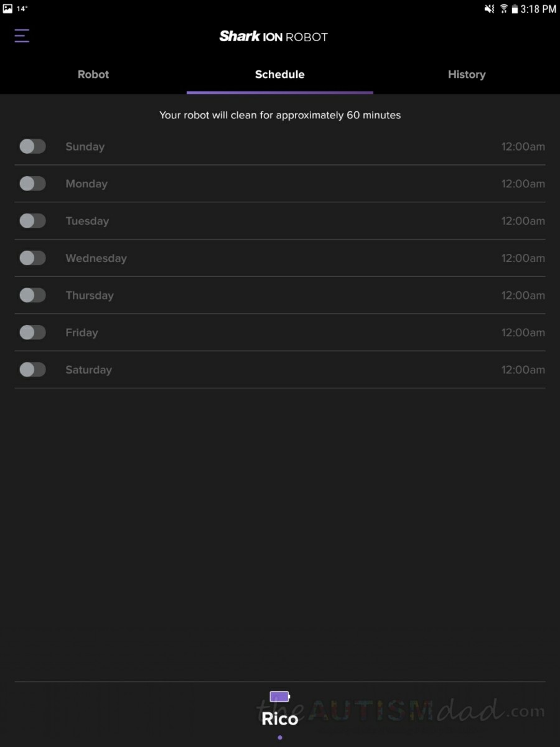
Task: Enable the Sunday cleaning schedule toggle
Action: (32, 146)
